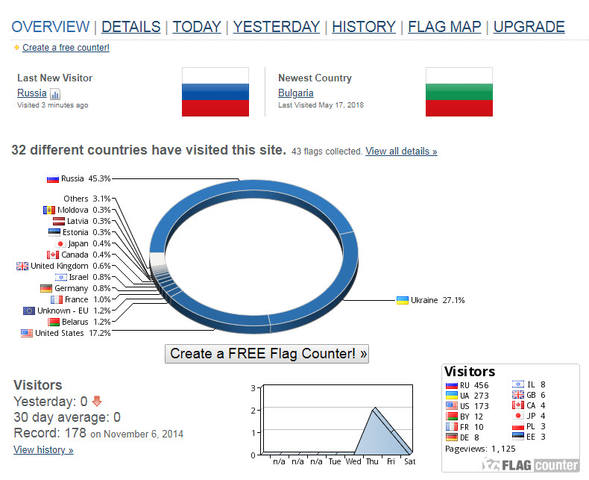
Task: Click the 'Last Visited May 17, 2018' text
Action: (321, 105)
